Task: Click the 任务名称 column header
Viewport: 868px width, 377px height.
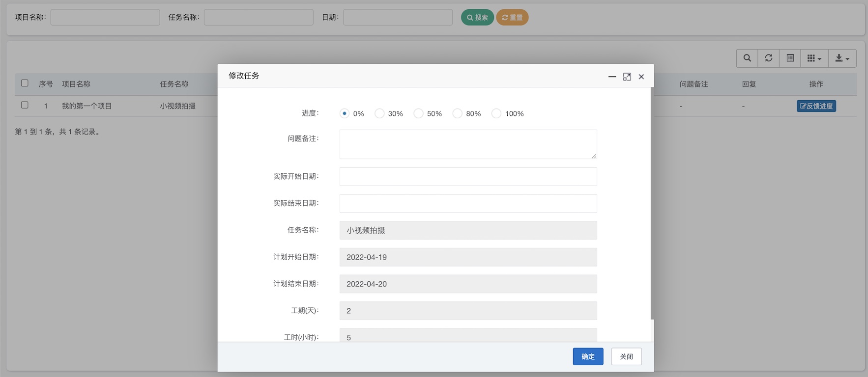Action: point(174,84)
